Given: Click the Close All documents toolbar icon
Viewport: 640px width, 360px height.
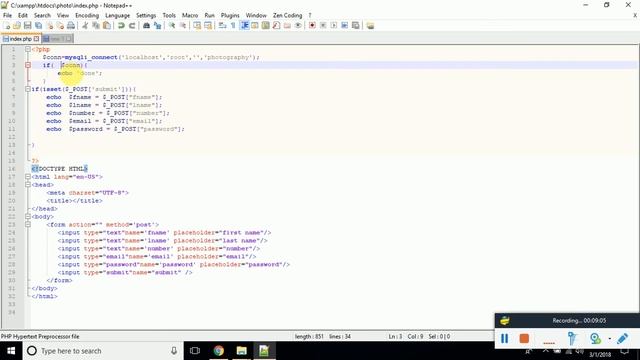Looking at the screenshot, I should (60, 26).
